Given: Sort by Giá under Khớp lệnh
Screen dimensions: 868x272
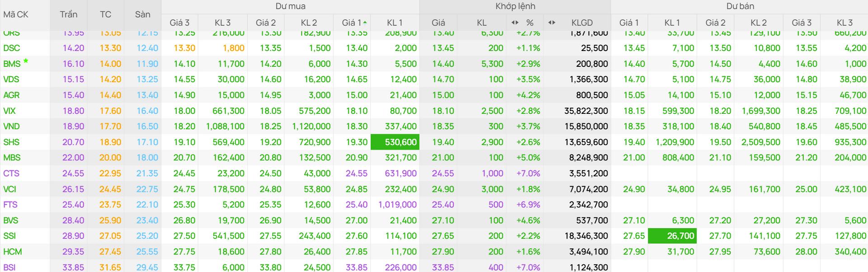Looking at the screenshot, I should [x=438, y=23].
